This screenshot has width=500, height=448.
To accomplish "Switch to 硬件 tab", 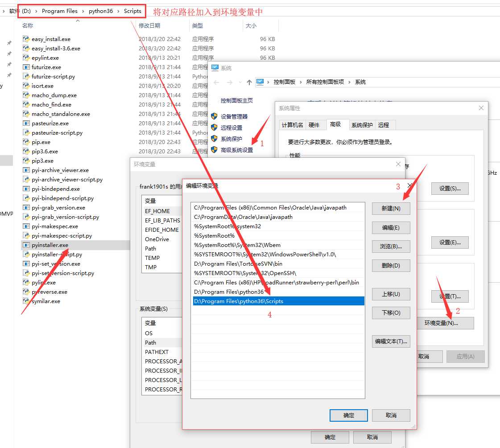I will point(314,125).
